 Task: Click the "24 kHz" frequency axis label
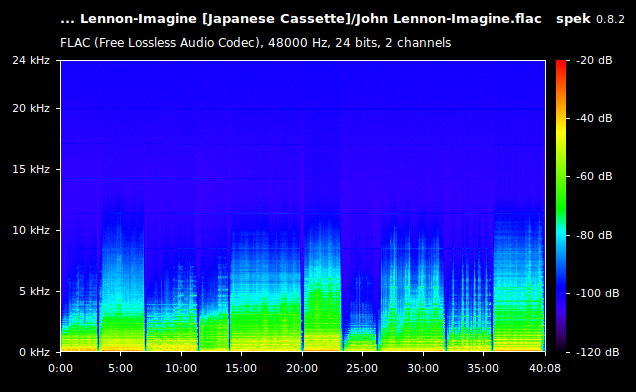pyautogui.click(x=31, y=60)
